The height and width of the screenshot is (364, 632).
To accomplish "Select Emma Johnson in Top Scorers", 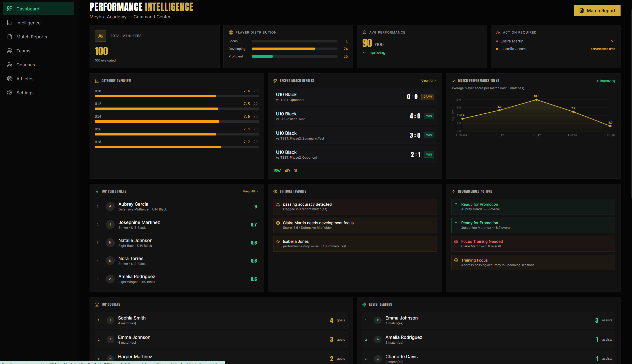I will point(221,340).
